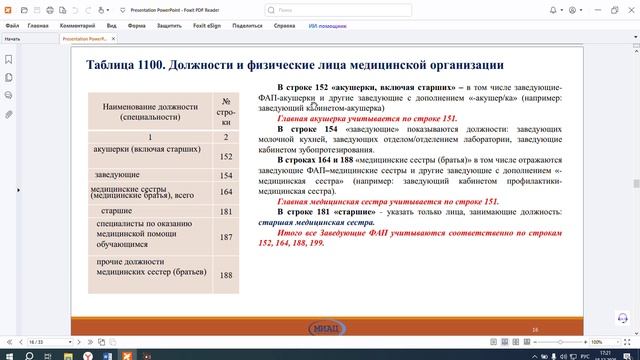Click the notifications bell icon
The height and width of the screenshot is (360, 640).
coord(553,10)
